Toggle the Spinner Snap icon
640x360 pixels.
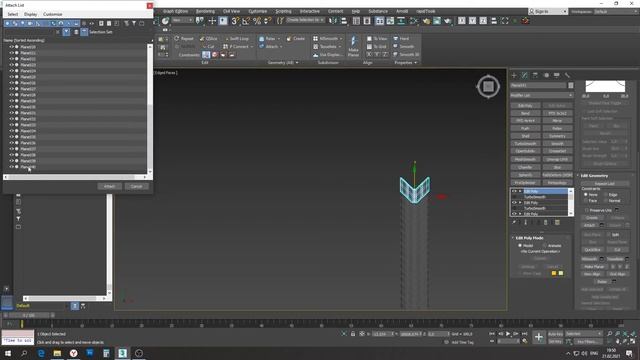pyautogui.click(x=268, y=21)
